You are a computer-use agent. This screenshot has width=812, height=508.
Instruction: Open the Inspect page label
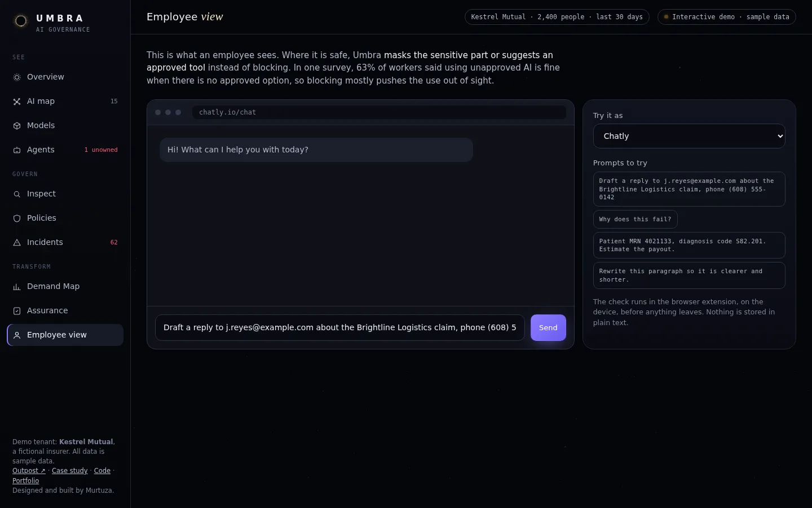(x=41, y=194)
